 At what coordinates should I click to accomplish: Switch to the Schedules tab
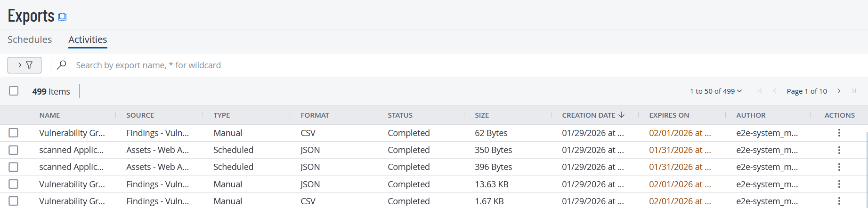pos(30,40)
